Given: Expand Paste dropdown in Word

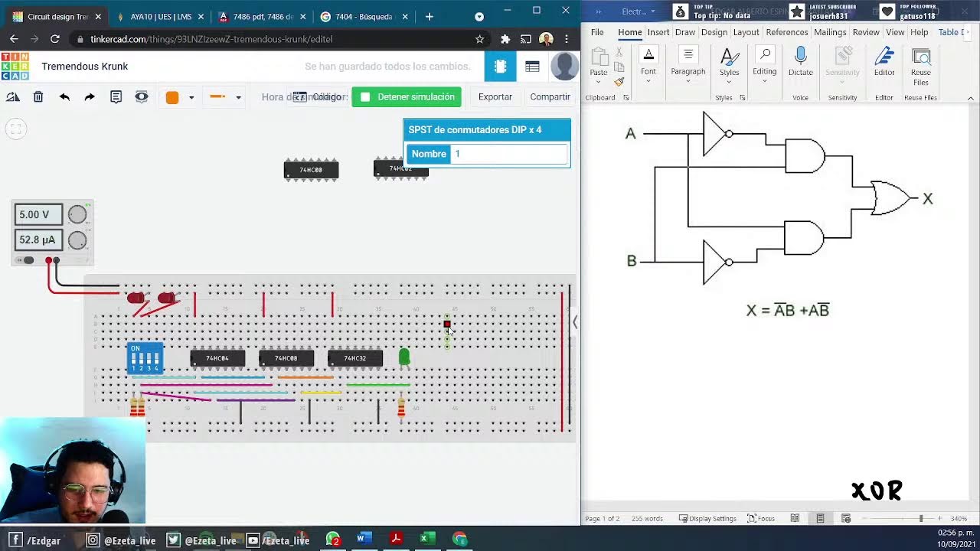Looking at the screenshot, I should coord(599,81).
